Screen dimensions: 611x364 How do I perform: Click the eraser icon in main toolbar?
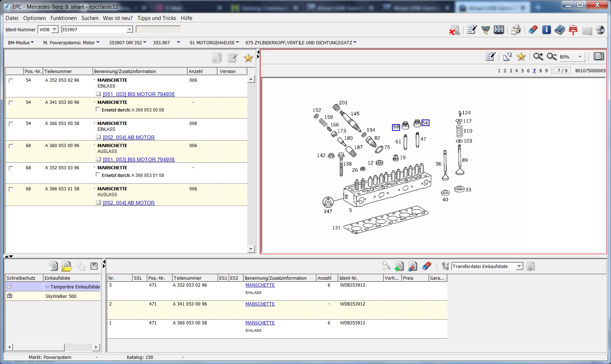click(x=533, y=30)
